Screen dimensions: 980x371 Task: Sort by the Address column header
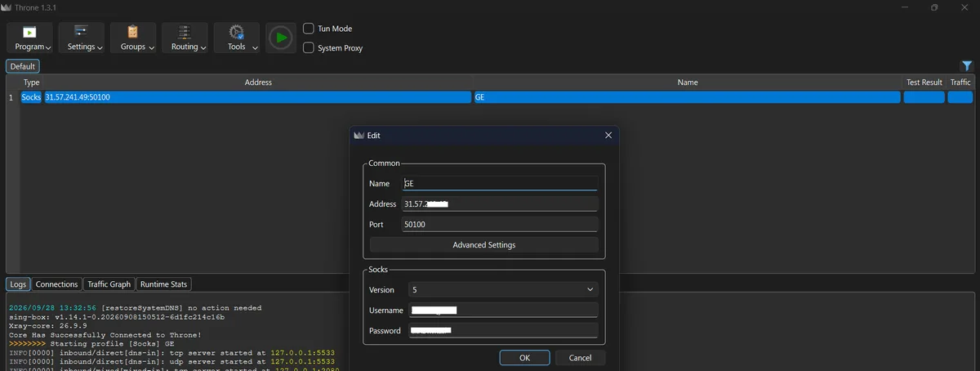pos(258,83)
